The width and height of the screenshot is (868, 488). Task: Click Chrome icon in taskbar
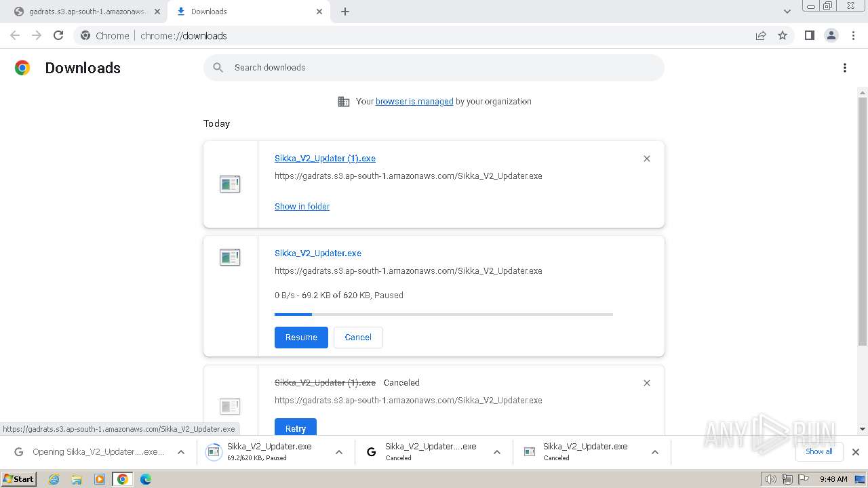123,479
